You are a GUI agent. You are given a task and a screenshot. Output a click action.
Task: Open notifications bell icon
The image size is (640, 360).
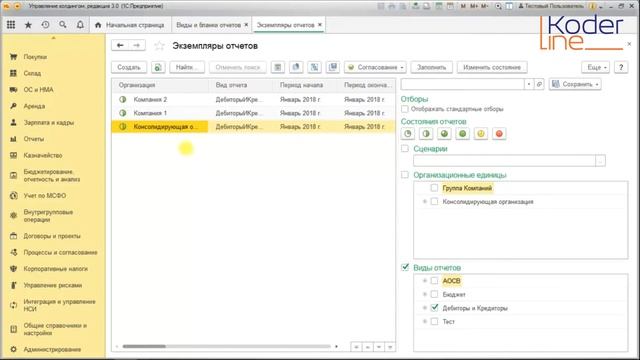click(80, 25)
